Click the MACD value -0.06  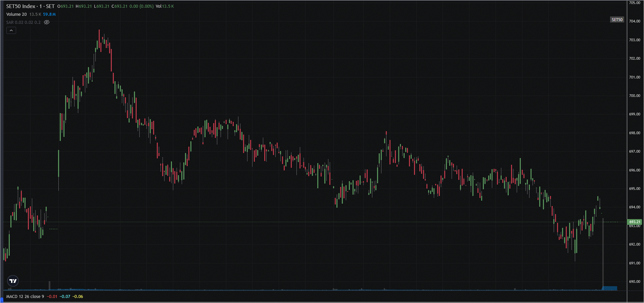pyautogui.click(x=78, y=297)
